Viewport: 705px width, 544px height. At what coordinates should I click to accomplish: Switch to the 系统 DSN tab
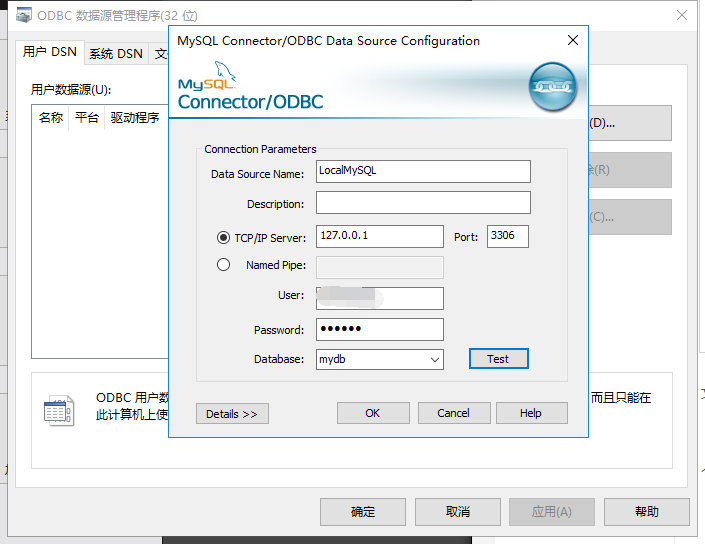[116, 54]
